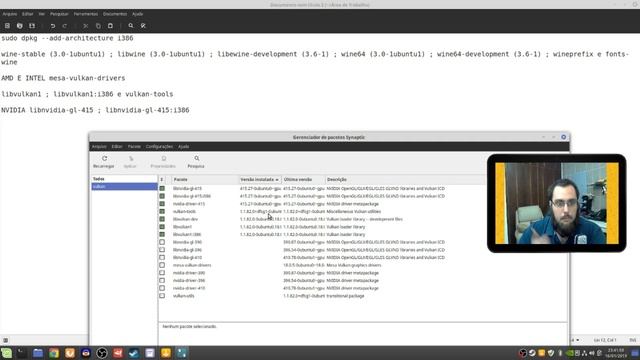Open Ferramentas menu in text editor
Viewport: 640px width, 360px height.
86,14
